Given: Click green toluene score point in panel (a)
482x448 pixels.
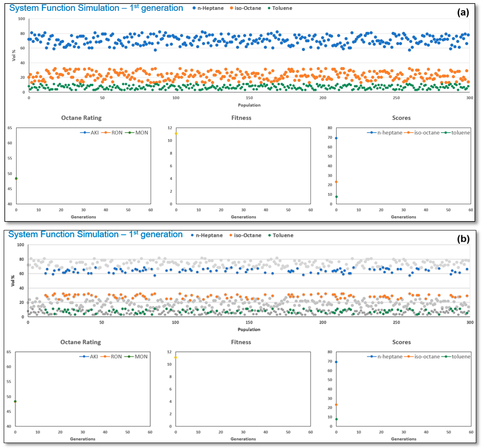Looking at the screenshot, I should coord(336,197).
